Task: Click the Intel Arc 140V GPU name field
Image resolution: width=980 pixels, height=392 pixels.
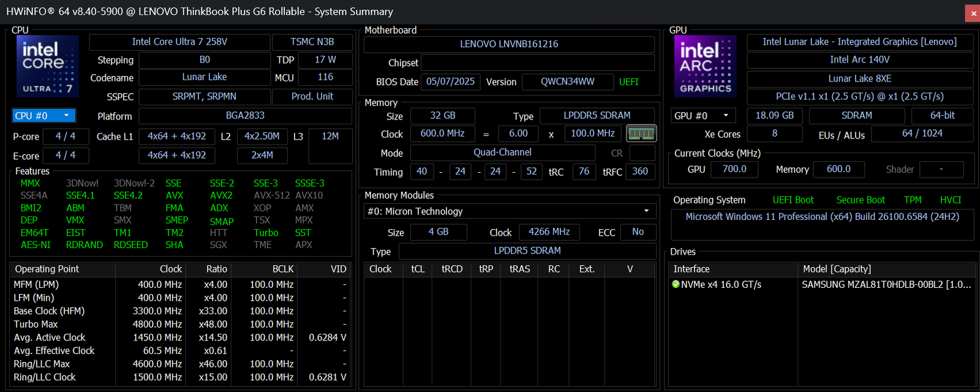Action: [859, 59]
